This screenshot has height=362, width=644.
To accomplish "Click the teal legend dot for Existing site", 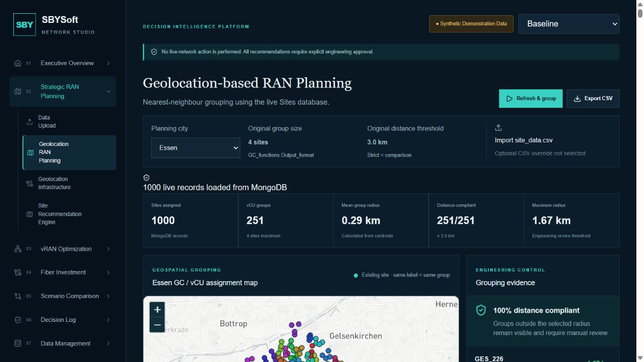I will (356, 276).
